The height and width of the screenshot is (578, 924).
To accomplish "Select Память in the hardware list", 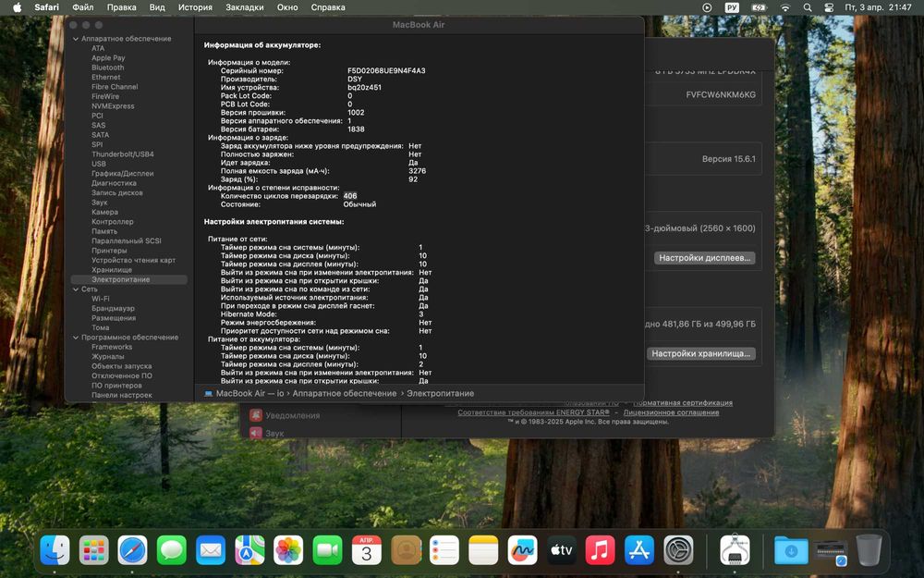I will pos(104,231).
